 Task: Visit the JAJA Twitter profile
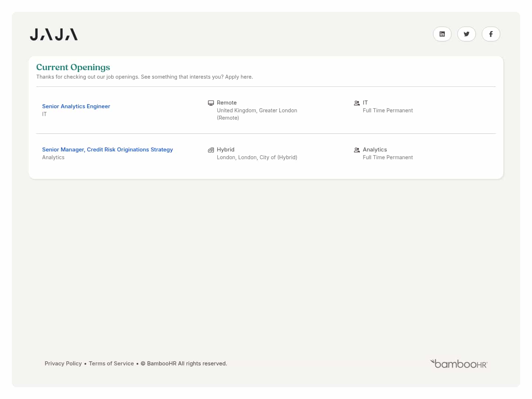tap(467, 34)
